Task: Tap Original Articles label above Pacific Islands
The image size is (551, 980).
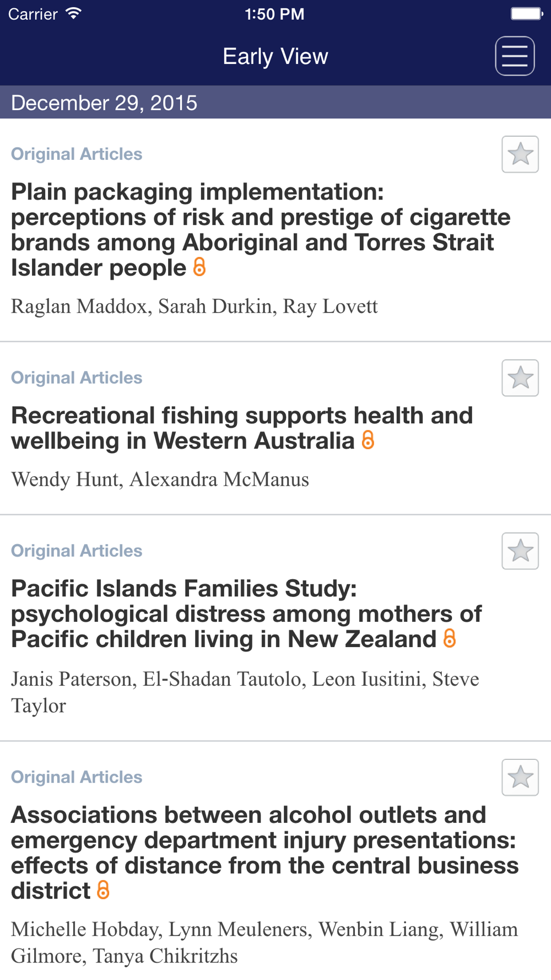Action: [x=77, y=551]
